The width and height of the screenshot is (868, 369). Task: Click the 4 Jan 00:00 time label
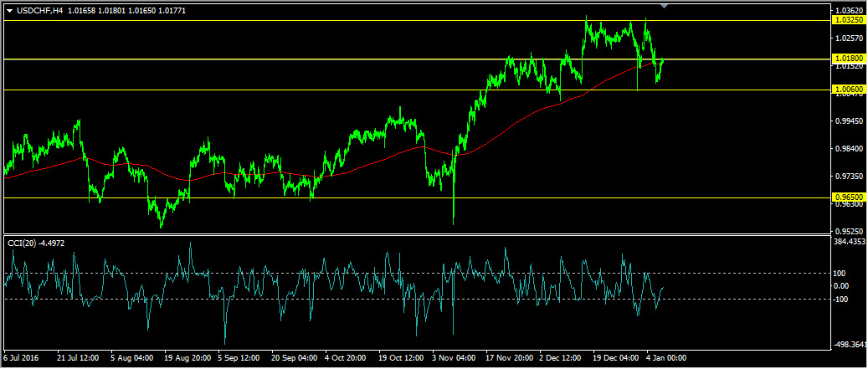point(666,358)
